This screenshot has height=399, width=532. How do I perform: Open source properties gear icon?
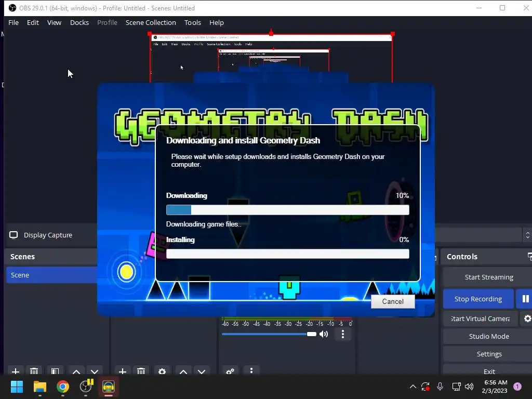click(162, 371)
